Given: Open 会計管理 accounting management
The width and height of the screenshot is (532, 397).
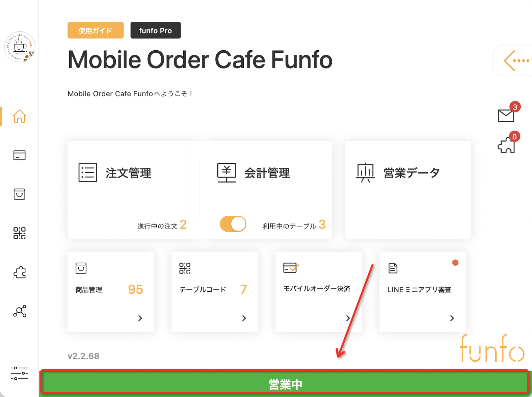Looking at the screenshot, I should coord(267,173).
